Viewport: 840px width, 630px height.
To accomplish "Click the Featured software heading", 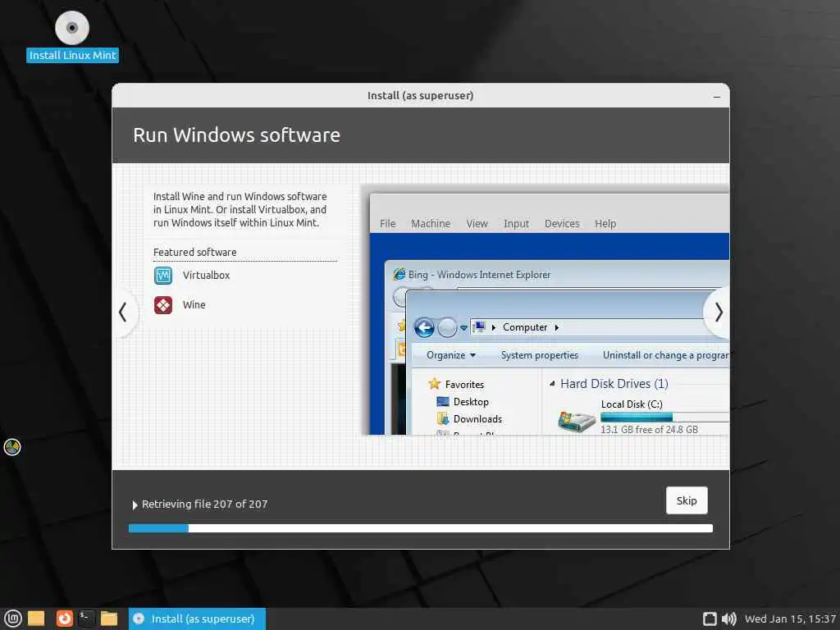I will coord(195,253).
